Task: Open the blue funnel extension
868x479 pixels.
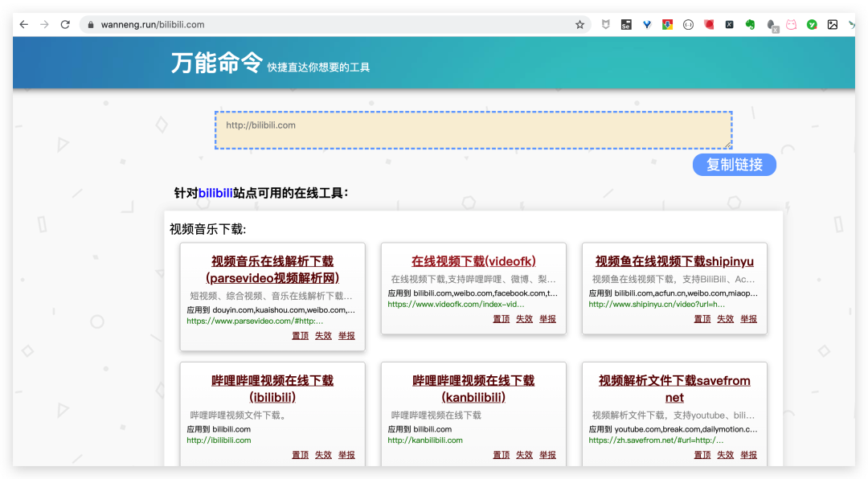Action: 646,24
